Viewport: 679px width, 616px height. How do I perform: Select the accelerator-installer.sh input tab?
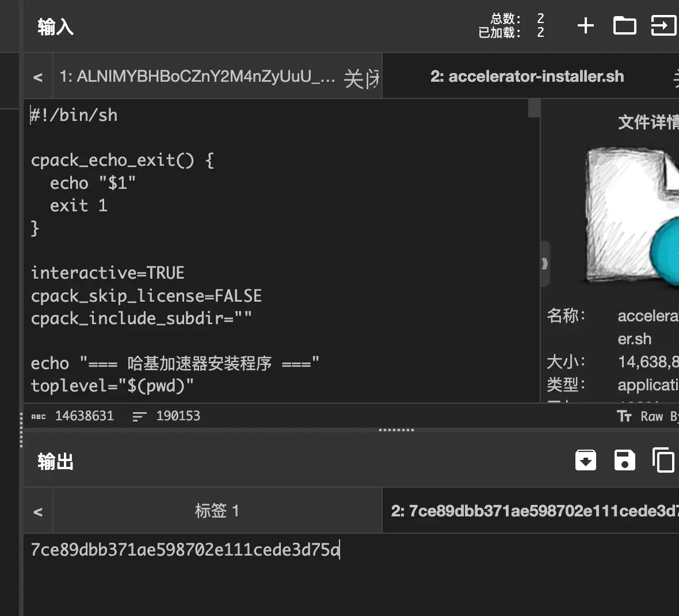[527, 77]
